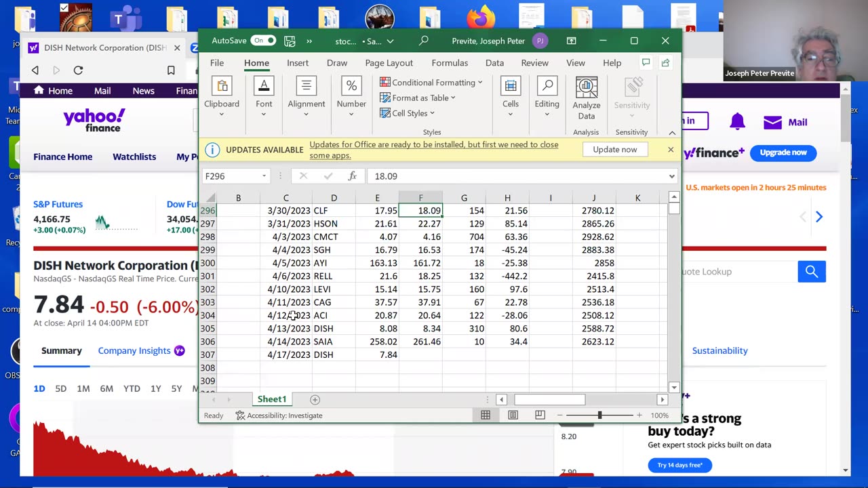Select the 5D chart range
Screen dimensions: 868x488
coord(61,388)
